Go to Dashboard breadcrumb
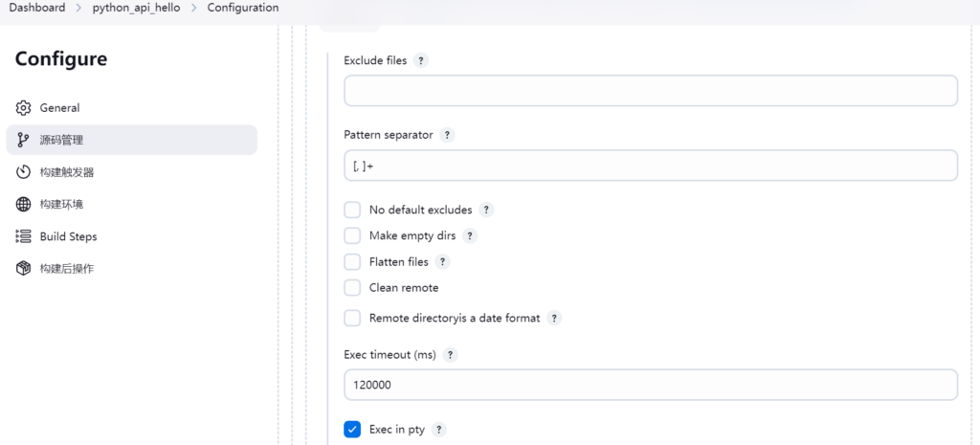Screen dimensions: 980x445 point(37,8)
